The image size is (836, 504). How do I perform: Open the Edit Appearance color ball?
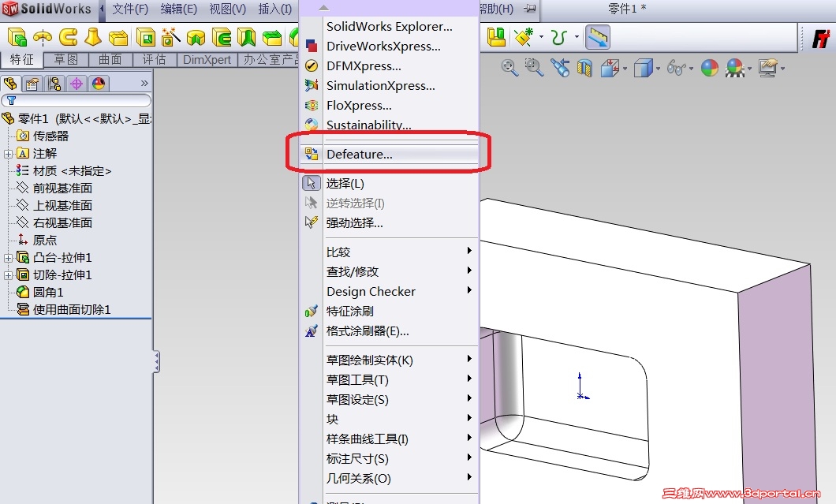tap(710, 68)
